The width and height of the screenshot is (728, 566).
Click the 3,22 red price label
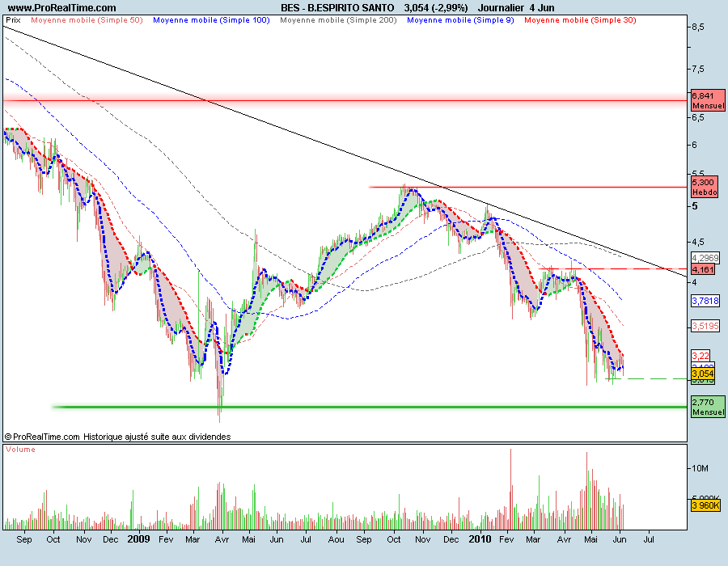click(700, 356)
